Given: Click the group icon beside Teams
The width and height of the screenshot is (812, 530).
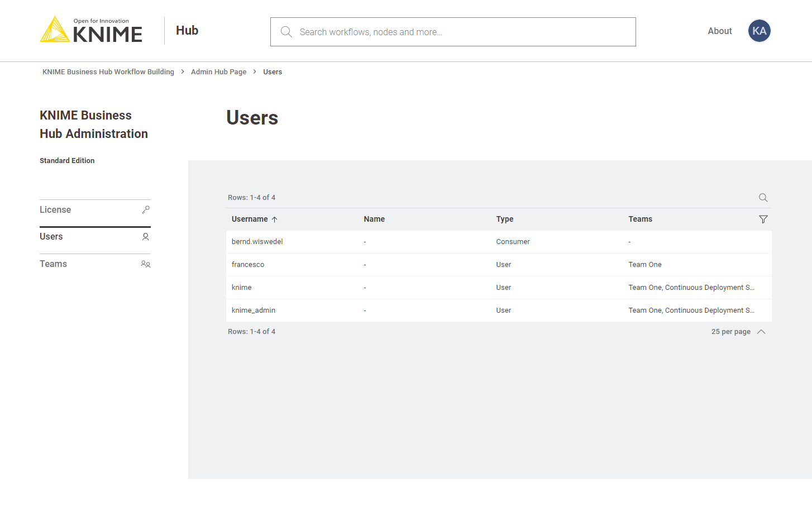Looking at the screenshot, I should pos(146,264).
